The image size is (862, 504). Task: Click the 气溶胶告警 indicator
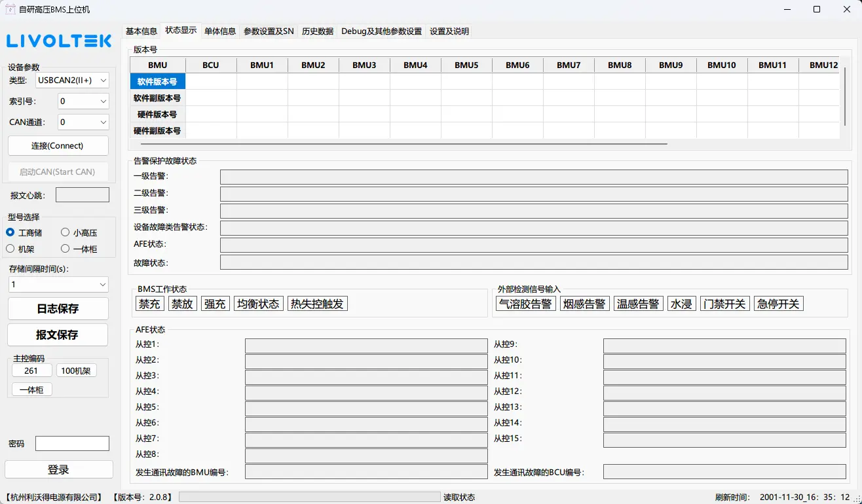coord(525,304)
